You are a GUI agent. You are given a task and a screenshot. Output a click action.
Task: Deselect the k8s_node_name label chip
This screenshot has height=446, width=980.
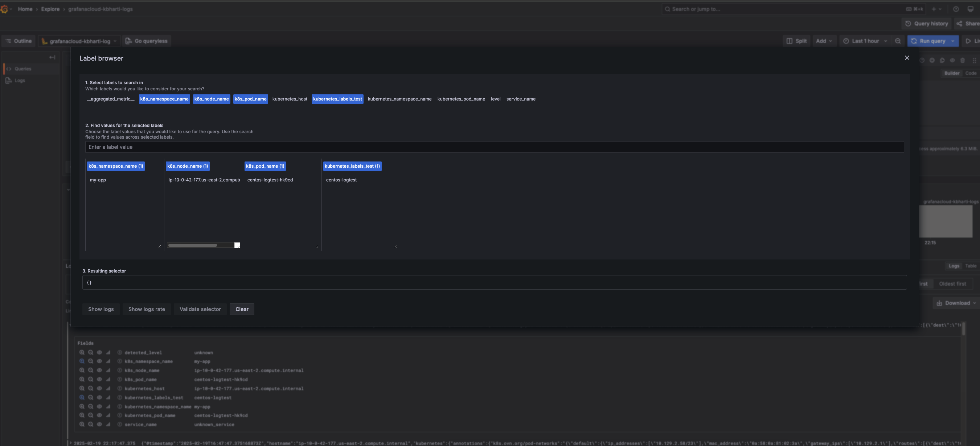(212, 99)
